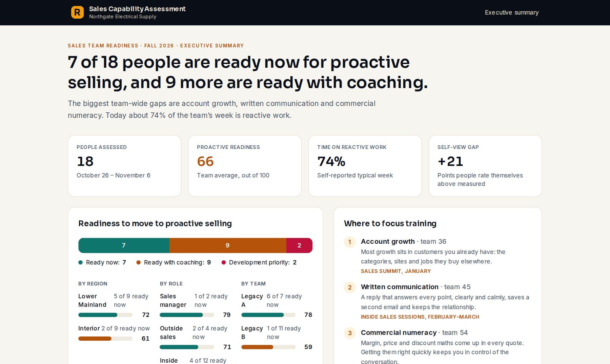Open the People Assessed stat card
Viewport: 610px width, 364px height.
click(x=124, y=166)
